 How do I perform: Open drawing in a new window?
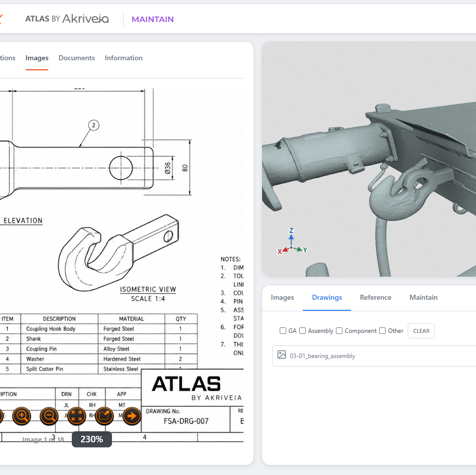click(x=104, y=416)
